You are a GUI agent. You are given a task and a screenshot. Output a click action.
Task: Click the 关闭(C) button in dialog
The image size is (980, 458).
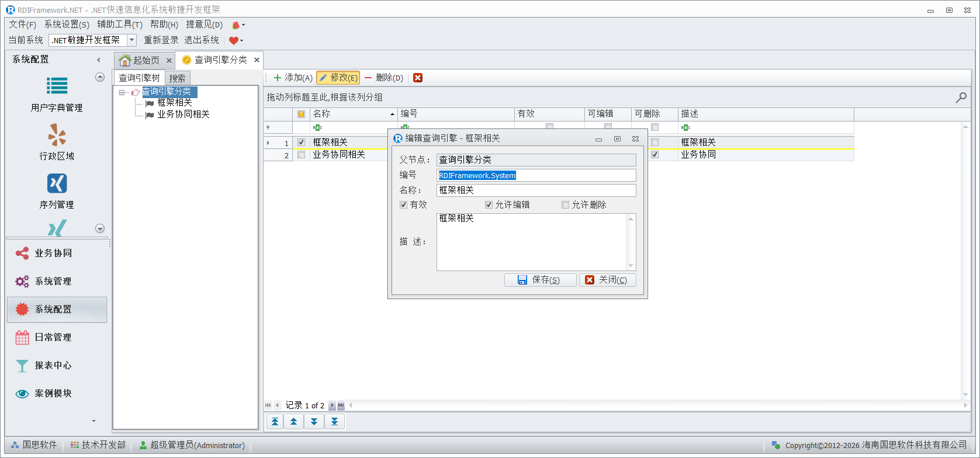607,280
